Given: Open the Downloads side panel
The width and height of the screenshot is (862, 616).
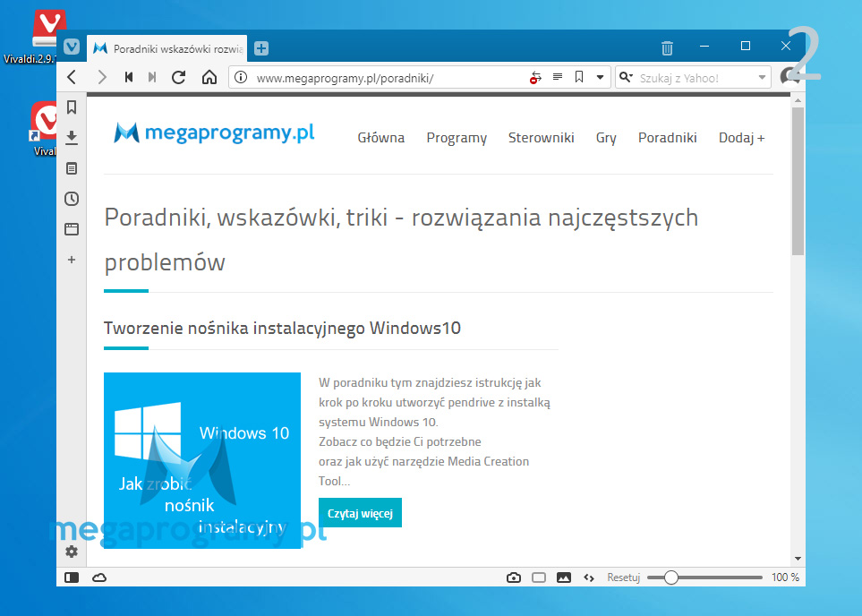Looking at the screenshot, I should click(x=72, y=138).
